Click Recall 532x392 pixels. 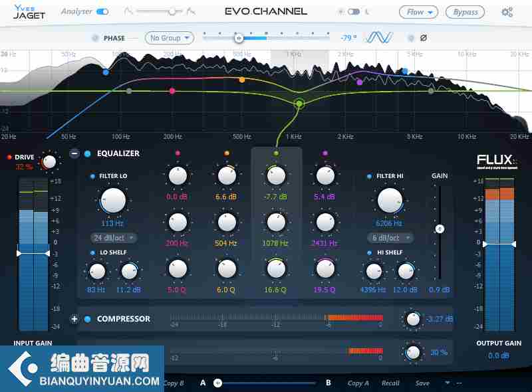click(x=390, y=383)
